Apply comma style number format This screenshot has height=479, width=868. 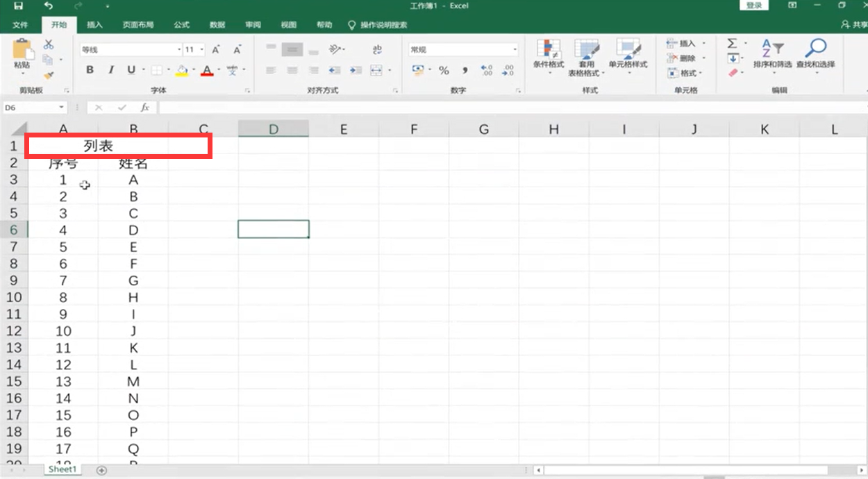tap(465, 70)
